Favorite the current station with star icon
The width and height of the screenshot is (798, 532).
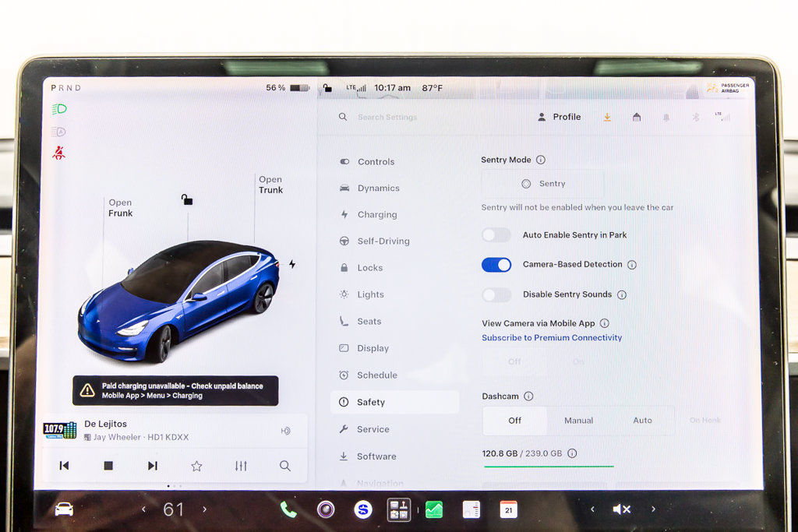196,466
